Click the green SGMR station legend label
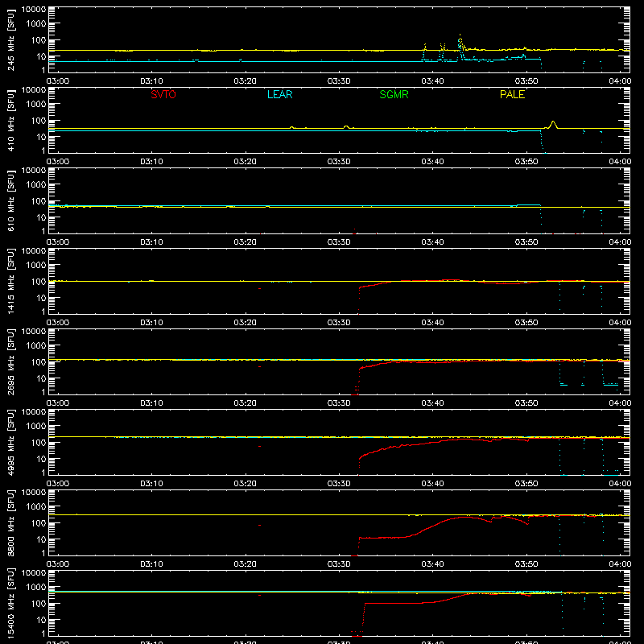This screenshot has width=644, height=644. click(394, 94)
